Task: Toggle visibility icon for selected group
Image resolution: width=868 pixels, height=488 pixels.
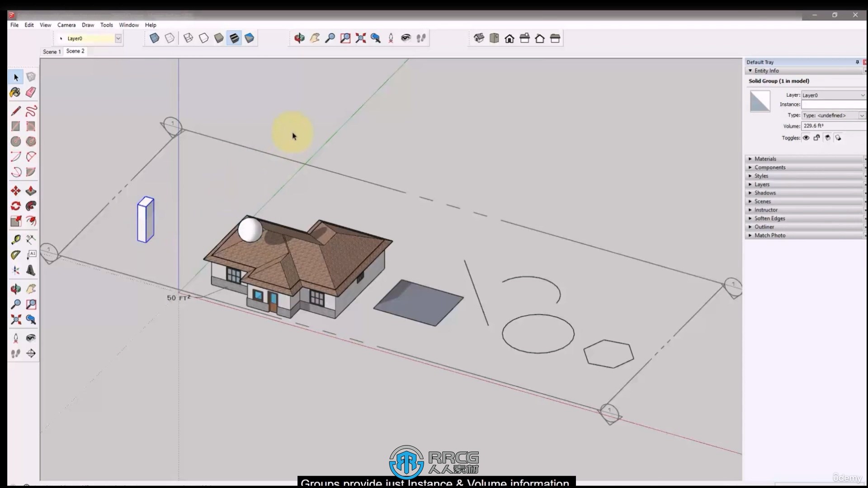Action: click(x=806, y=138)
